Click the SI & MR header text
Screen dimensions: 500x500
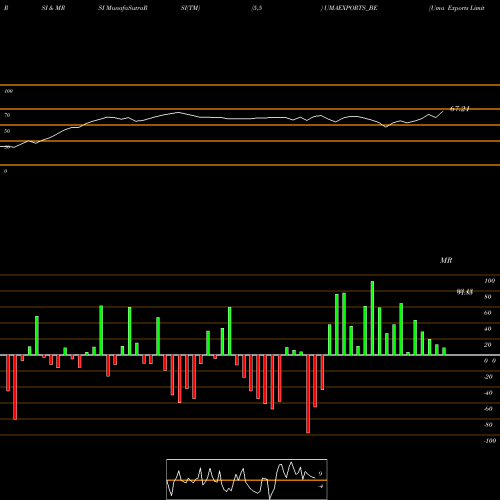(53, 8)
